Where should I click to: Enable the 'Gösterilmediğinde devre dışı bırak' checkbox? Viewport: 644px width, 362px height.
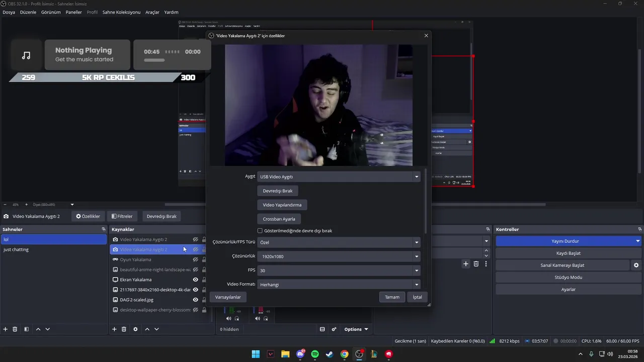[260, 231]
